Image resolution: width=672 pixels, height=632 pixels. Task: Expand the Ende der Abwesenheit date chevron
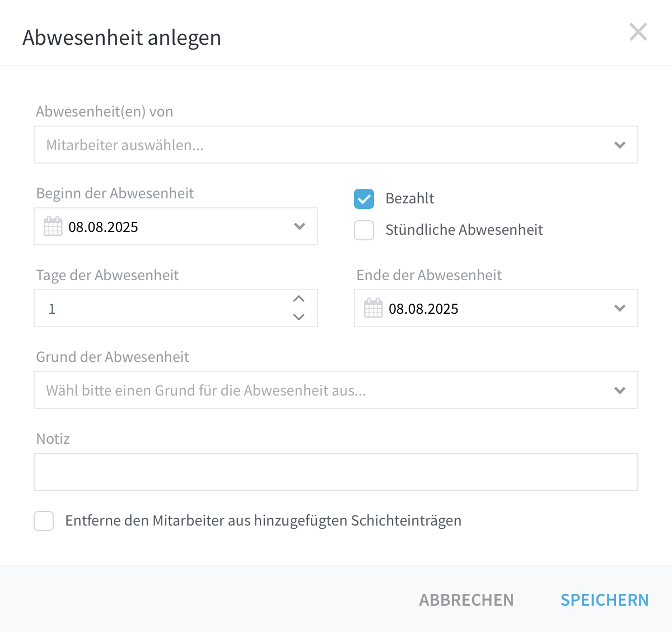click(620, 308)
